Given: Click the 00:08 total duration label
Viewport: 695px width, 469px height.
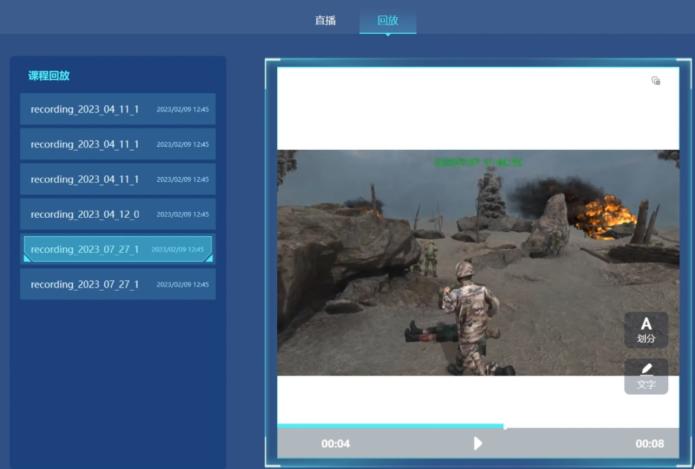Looking at the screenshot, I should (649, 443).
